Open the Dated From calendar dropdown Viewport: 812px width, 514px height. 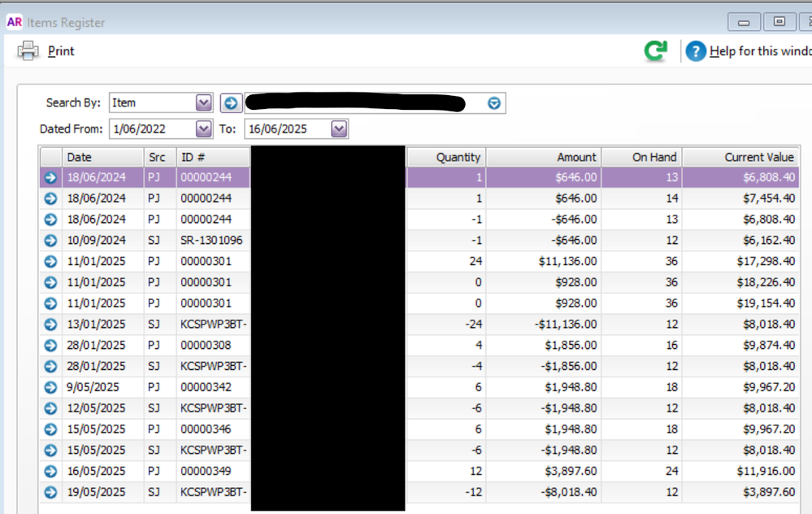(x=203, y=128)
